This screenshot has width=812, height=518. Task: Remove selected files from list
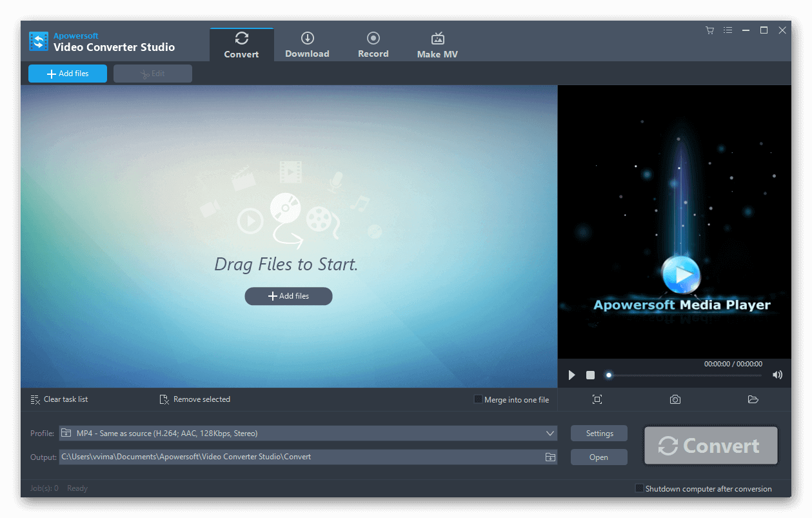195,399
